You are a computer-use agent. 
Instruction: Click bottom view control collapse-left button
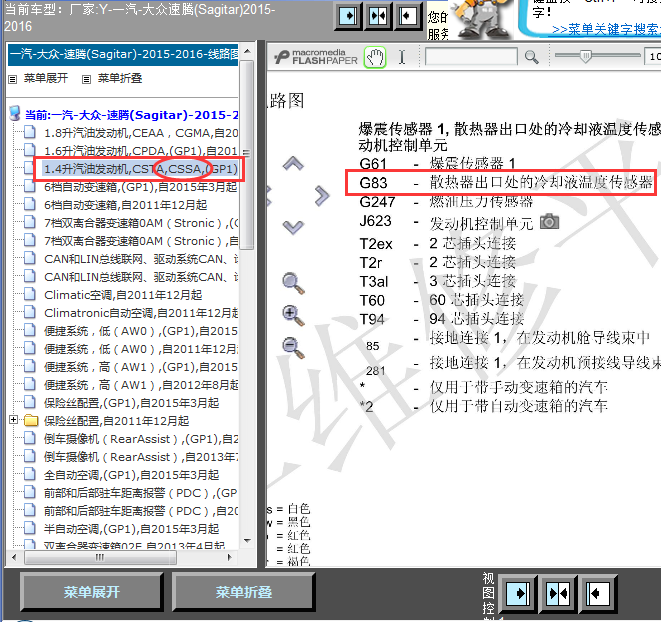pyautogui.click(x=599, y=594)
